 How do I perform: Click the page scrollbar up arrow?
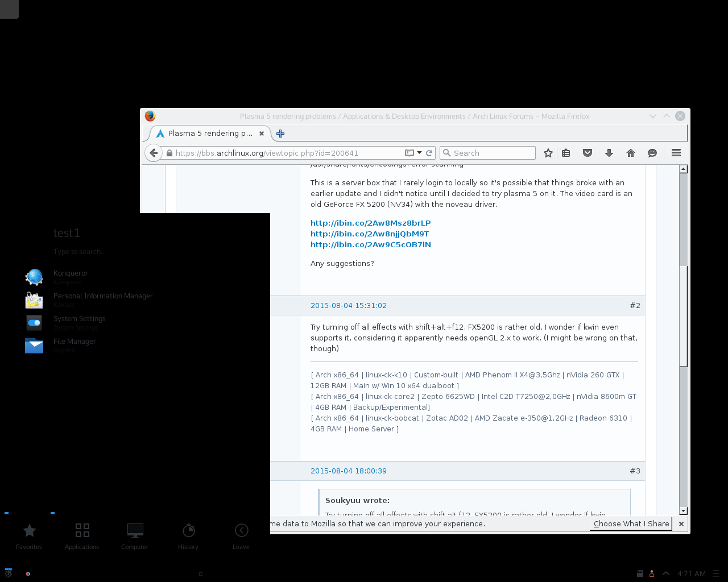point(684,169)
